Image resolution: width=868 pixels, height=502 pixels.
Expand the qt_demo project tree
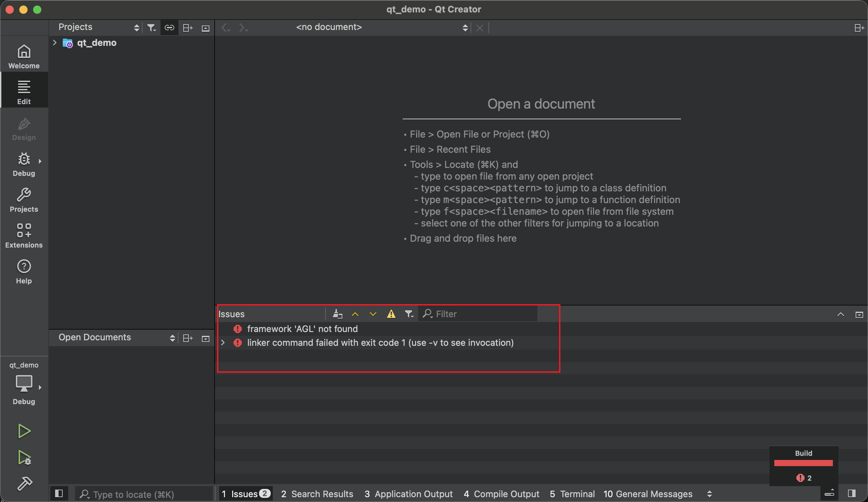(54, 42)
